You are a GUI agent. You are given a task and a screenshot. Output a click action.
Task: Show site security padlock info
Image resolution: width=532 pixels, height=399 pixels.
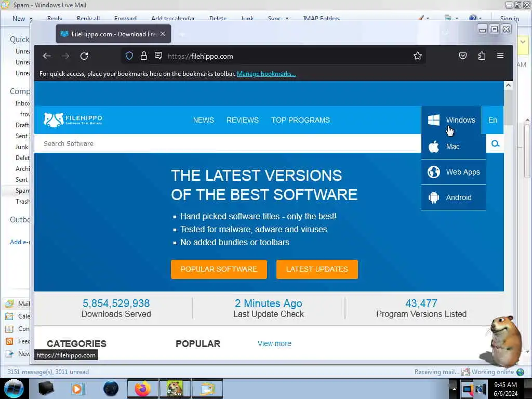click(x=144, y=56)
